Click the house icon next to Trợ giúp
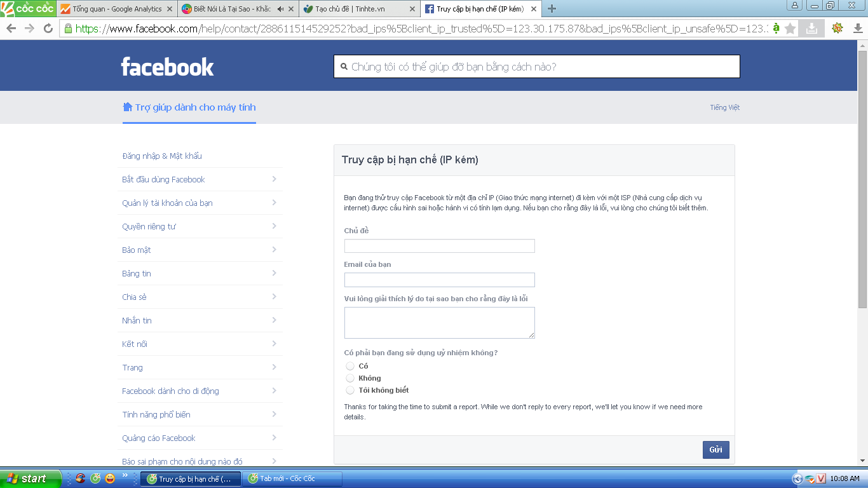This screenshot has height=488, width=868. 127,107
